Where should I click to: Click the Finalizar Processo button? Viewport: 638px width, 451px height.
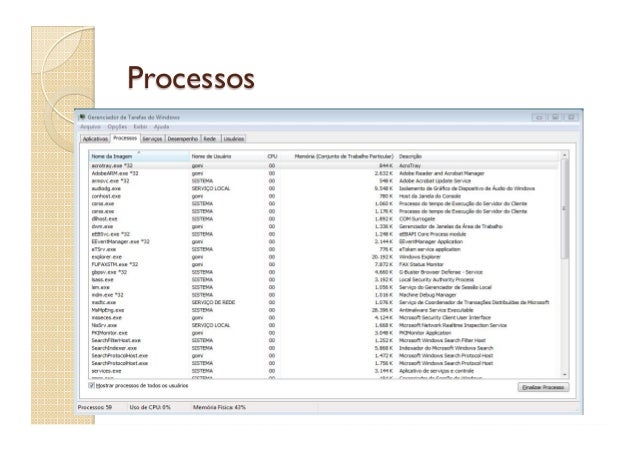(x=543, y=387)
